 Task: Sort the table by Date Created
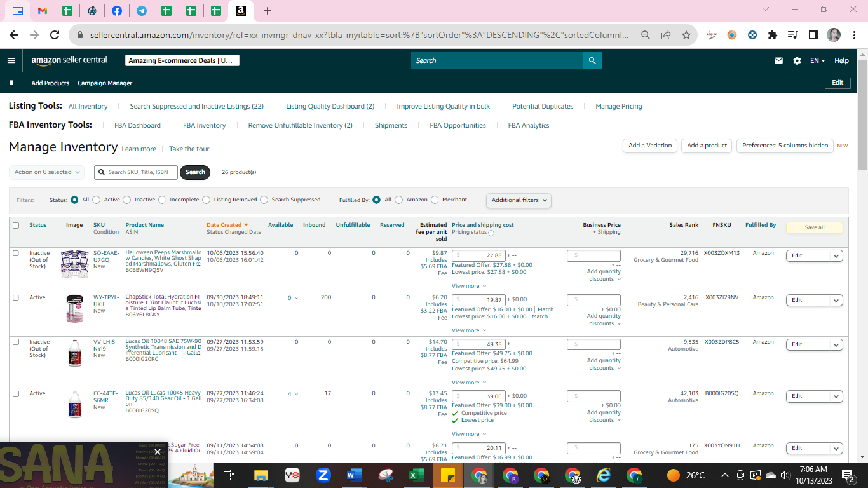click(x=227, y=225)
